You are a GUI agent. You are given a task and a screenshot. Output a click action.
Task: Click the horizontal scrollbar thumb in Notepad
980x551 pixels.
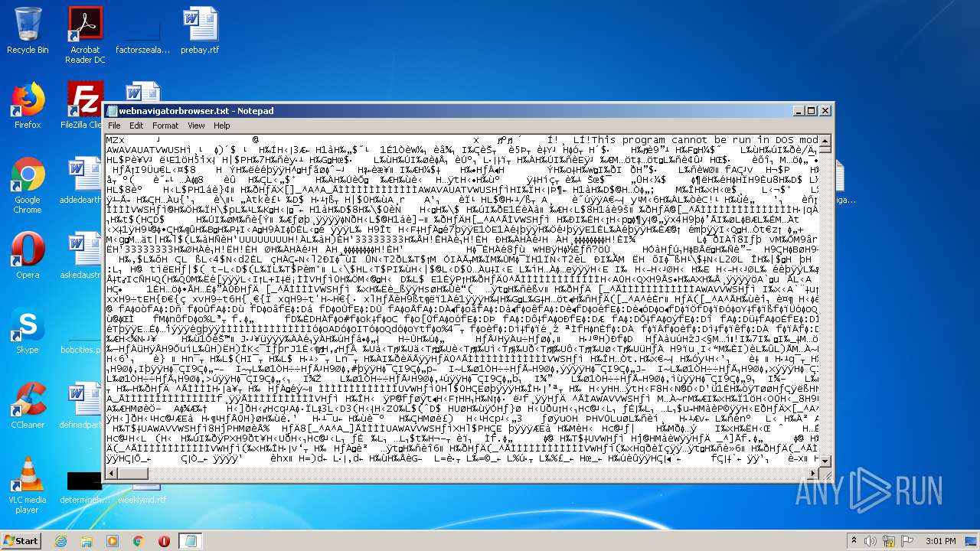click(x=133, y=474)
